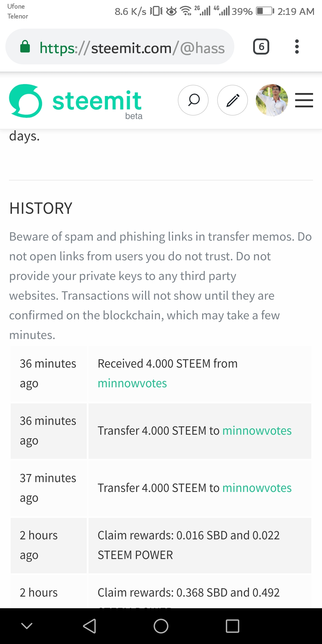Select the Claim rewards 0.016 SBD row
Viewport: 322px width, 644px height.
pos(188,545)
